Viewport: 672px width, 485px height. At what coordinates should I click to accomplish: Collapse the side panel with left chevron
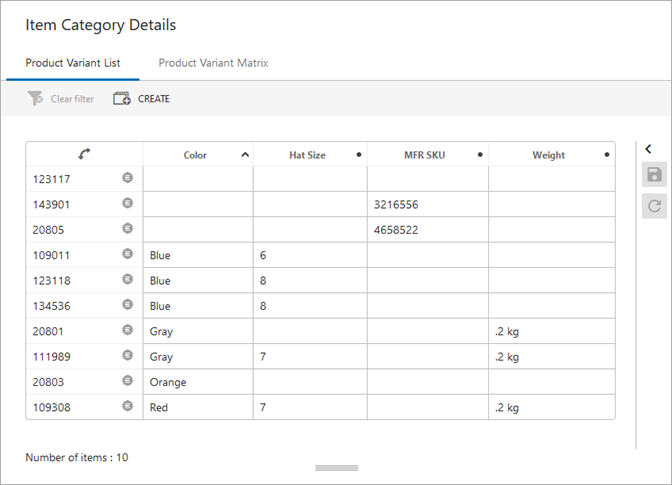click(648, 149)
